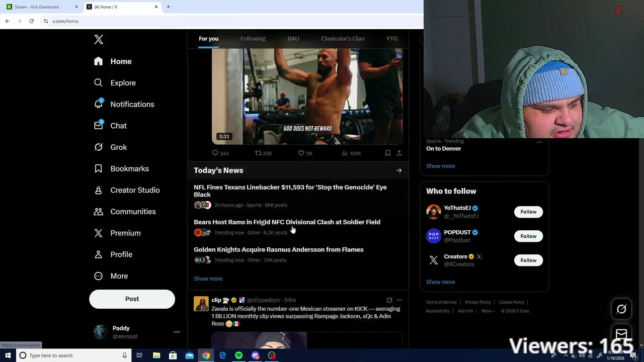This screenshot has width=644, height=362.
Task: Play the gym workout video
Action: (x=307, y=97)
